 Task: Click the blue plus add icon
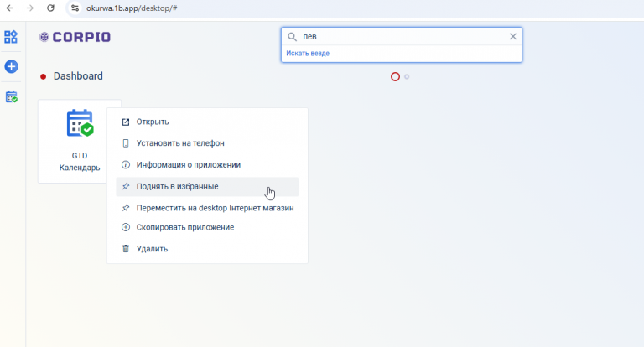(11, 66)
